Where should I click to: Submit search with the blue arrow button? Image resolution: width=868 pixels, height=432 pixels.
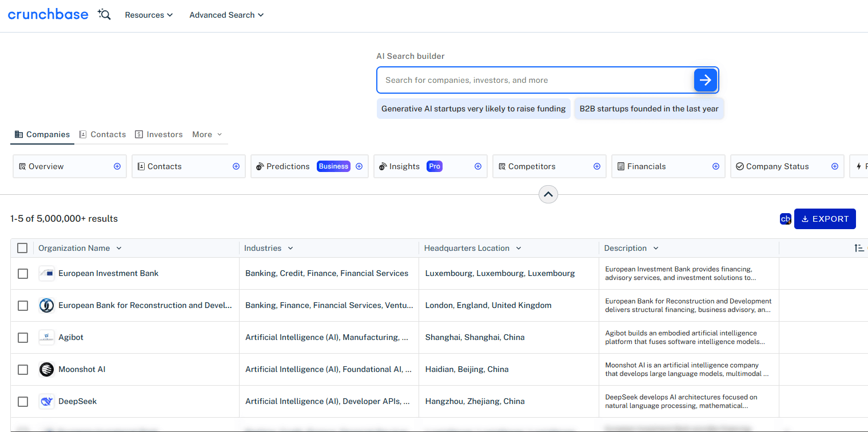(706, 80)
